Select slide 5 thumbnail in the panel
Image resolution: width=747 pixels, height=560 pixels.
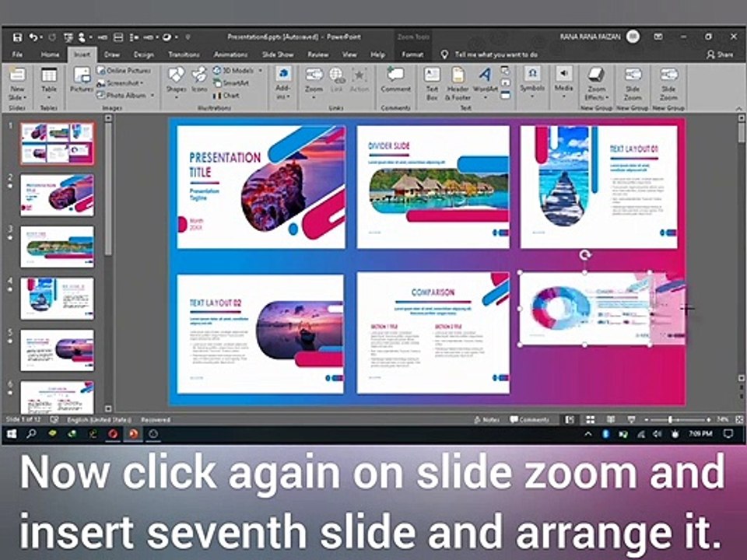[x=57, y=351]
